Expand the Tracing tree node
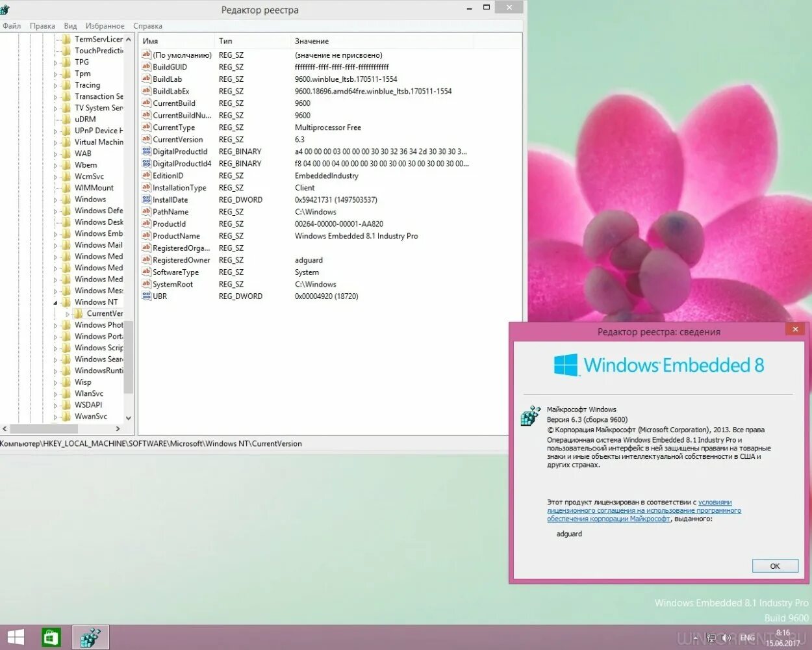 coord(56,86)
